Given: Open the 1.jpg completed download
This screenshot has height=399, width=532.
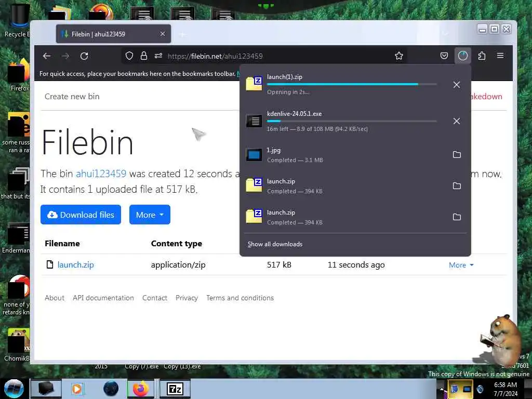Looking at the screenshot, I should pyautogui.click(x=343, y=155).
